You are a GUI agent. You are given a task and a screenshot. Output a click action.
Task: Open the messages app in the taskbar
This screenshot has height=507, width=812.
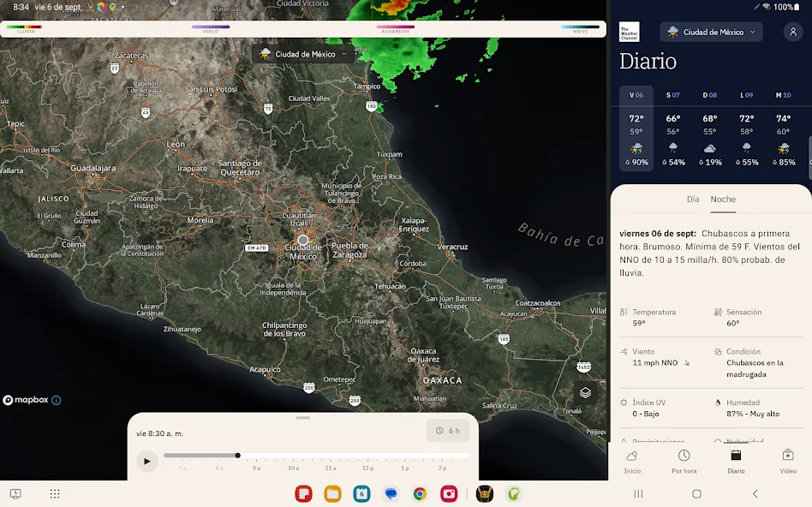coord(391,493)
